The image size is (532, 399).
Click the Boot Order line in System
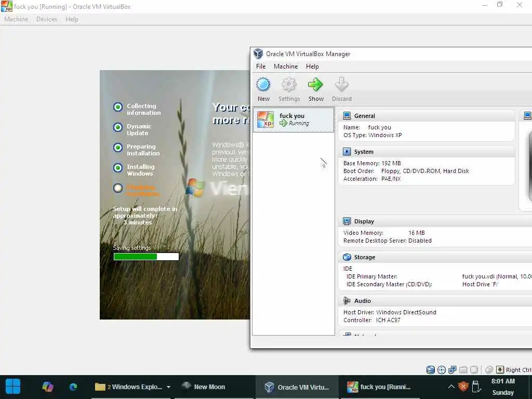(406, 171)
